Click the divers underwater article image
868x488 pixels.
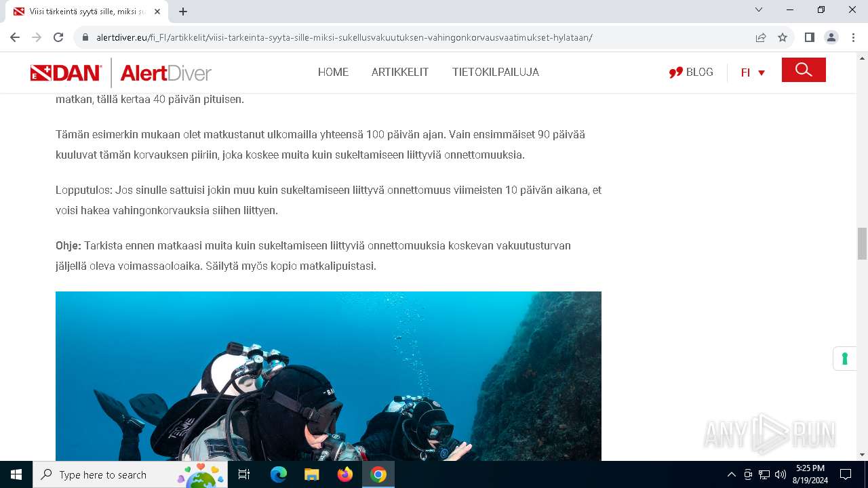[328, 376]
